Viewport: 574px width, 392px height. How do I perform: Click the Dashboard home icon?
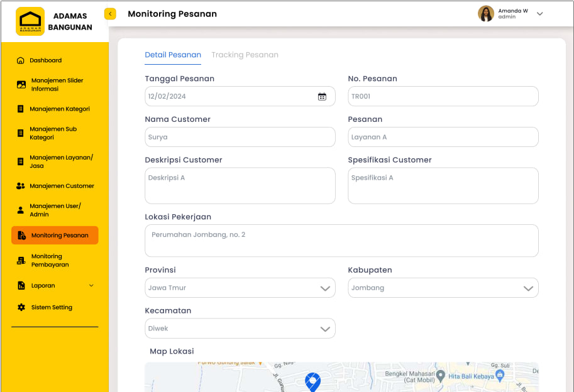(21, 60)
